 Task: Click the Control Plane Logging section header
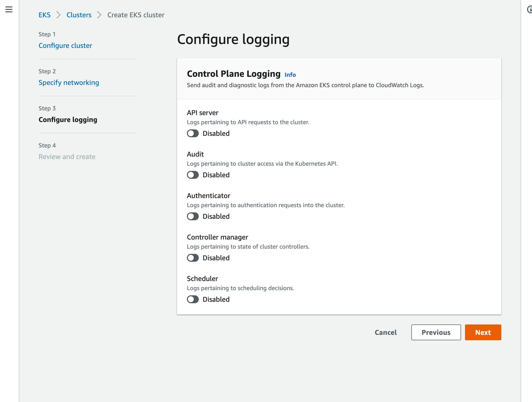coord(233,73)
